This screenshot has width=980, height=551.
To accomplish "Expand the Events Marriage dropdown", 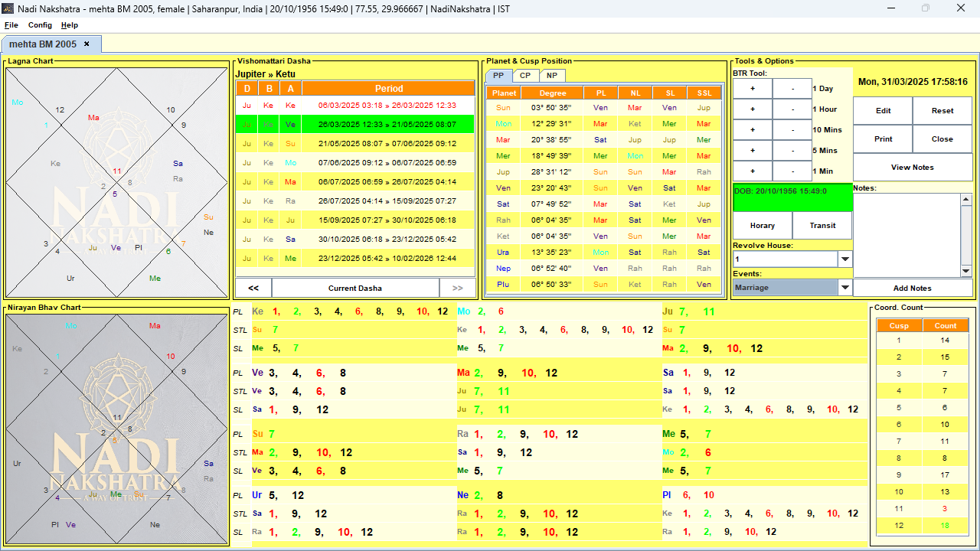I will (845, 288).
